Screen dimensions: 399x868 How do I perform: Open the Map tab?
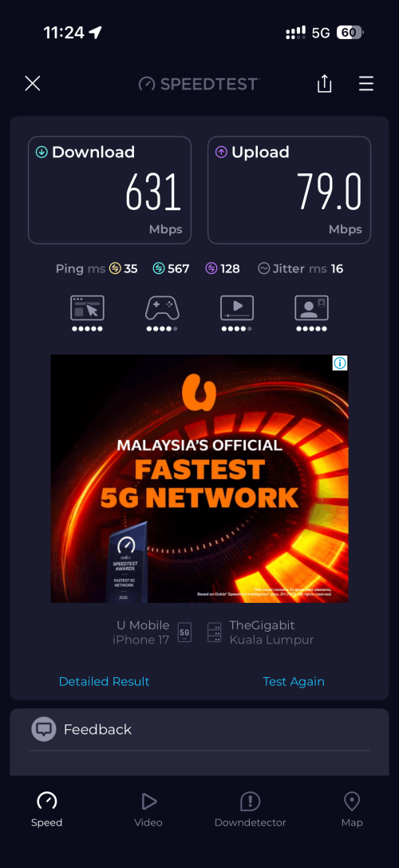click(352, 810)
